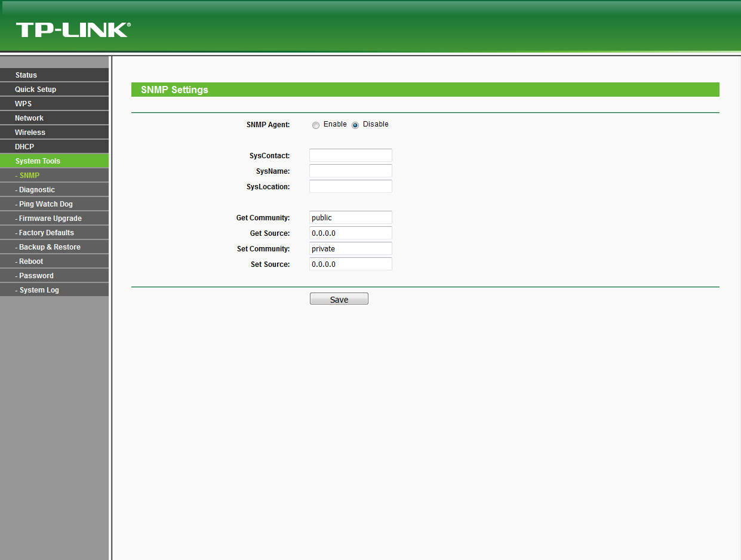The width and height of the screenshot is (741, 560).
Task: Open the Factory Defaults page
Action: (x=54, y=232)
